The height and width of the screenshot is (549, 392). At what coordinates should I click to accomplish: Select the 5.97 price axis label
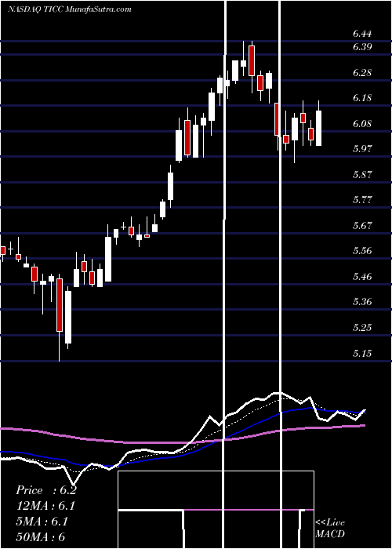pos(362,149)
